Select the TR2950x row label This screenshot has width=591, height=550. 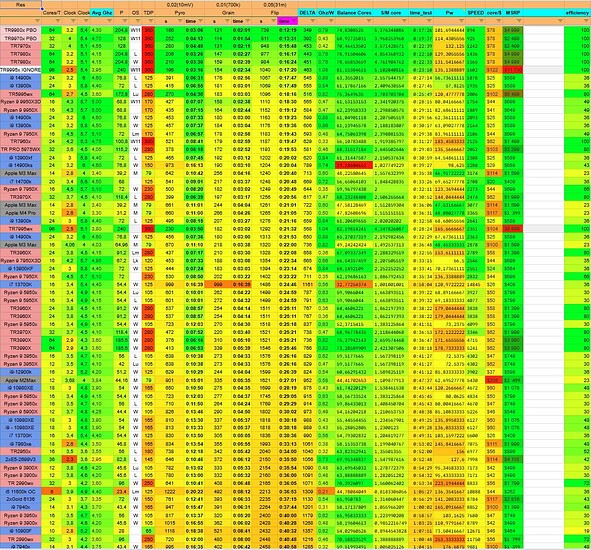coord(21,451)
